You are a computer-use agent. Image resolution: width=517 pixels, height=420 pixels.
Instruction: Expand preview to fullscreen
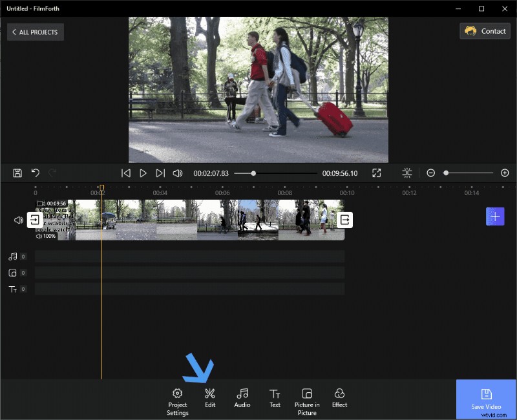coord(377,173)
